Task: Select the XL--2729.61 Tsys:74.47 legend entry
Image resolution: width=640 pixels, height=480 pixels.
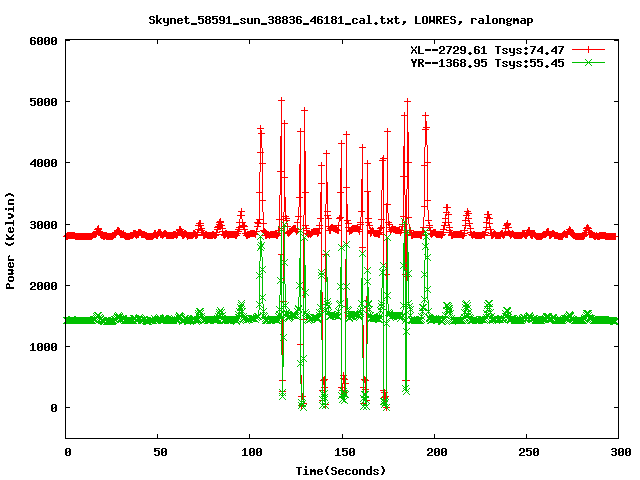Action: [487, 50]
